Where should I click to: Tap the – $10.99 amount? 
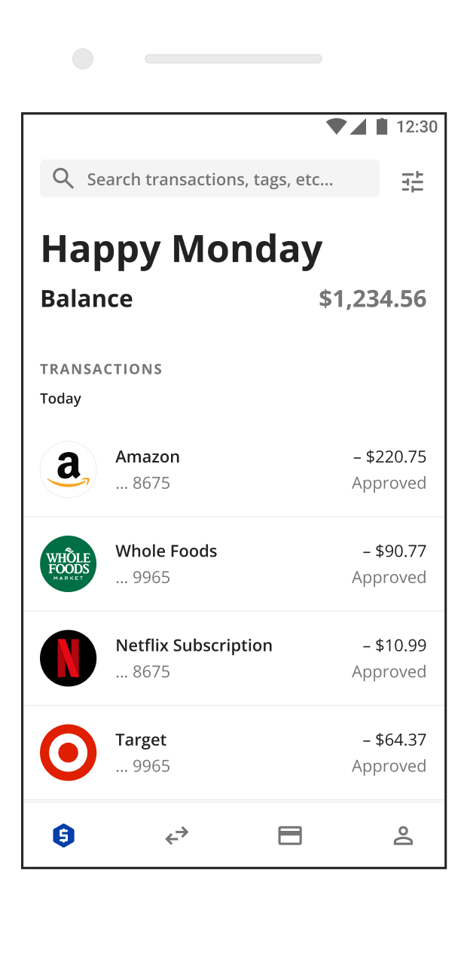(x=394, y=646)
